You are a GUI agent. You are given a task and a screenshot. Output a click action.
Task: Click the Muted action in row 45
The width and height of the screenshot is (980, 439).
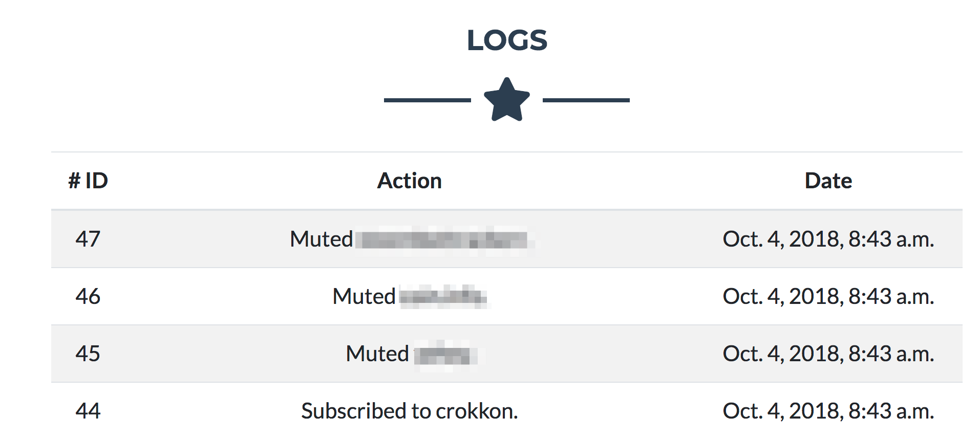(377, 354)
